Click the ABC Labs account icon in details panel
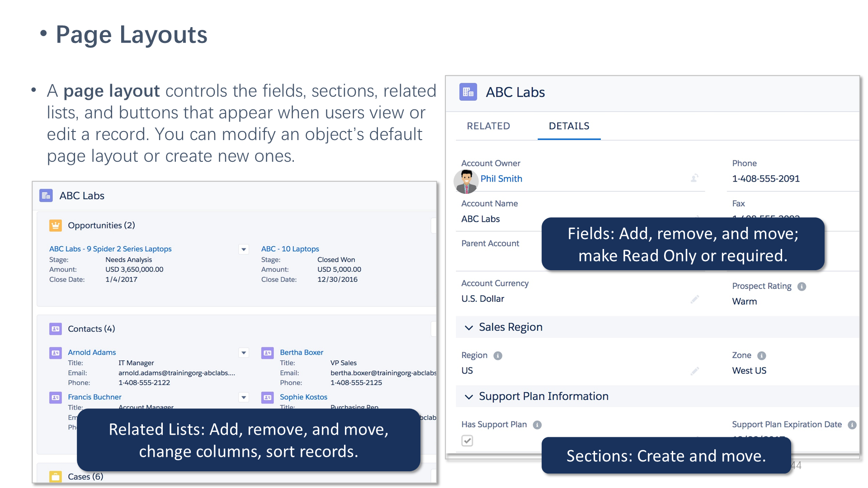The width and height of the screenshot is (868, 488). pos(468,92)
